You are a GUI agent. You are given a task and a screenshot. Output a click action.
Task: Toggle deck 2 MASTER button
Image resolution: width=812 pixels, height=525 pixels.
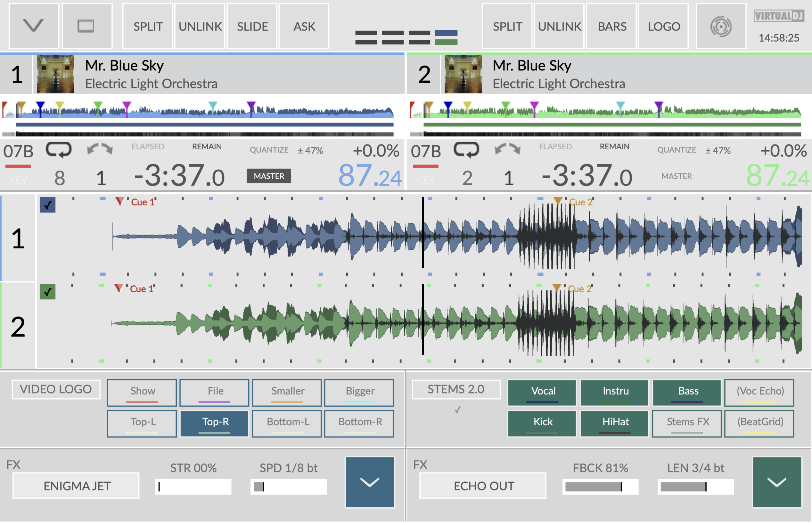tap(677, 176)
